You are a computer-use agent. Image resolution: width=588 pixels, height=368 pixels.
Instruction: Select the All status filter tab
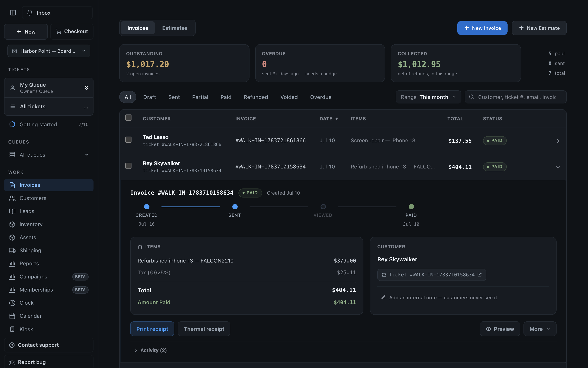(128, 97)
